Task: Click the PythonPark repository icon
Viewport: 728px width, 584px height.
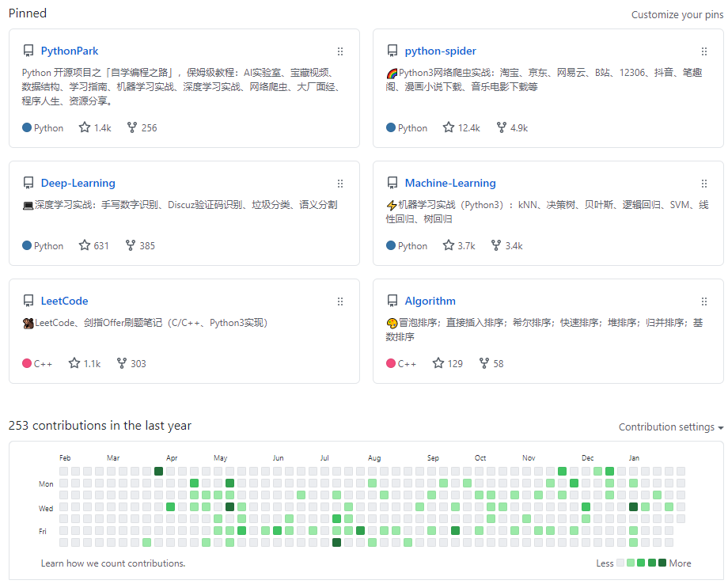Action: click(28, 51)
